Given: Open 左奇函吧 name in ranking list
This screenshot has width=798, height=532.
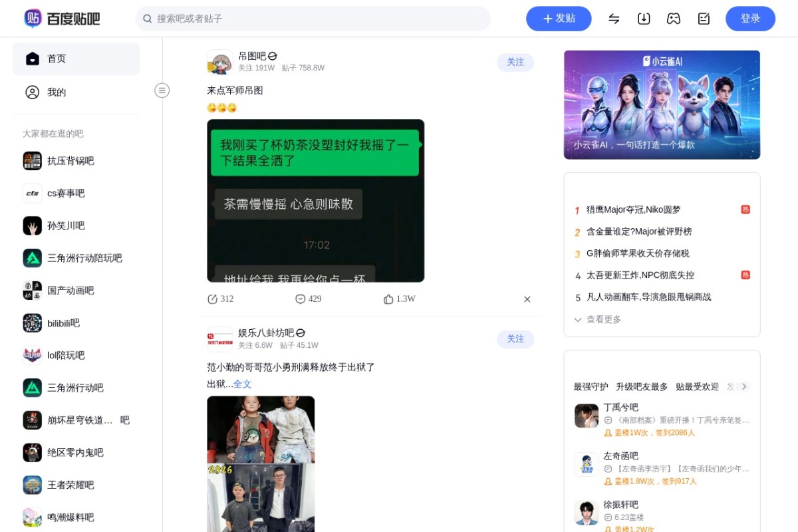Looking at the screenshot, I should pyautogui.click(x=620, y=456).
